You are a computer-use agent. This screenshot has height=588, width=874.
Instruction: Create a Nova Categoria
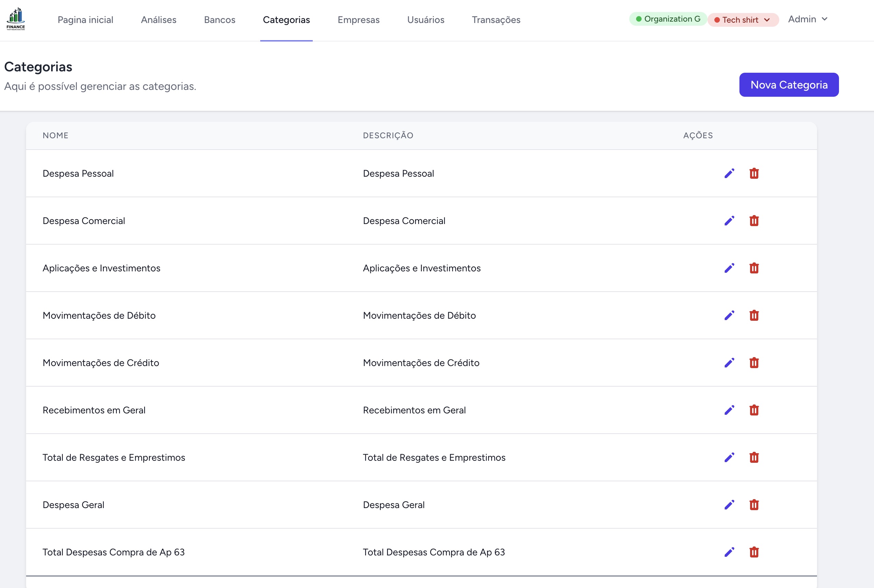pyautogui.click(x=789, y=85)
